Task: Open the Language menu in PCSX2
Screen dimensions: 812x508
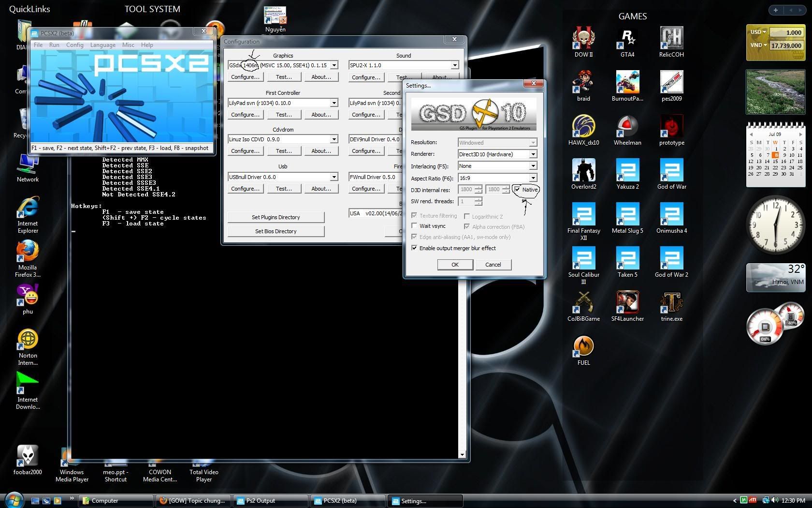Action: (103, 45)
